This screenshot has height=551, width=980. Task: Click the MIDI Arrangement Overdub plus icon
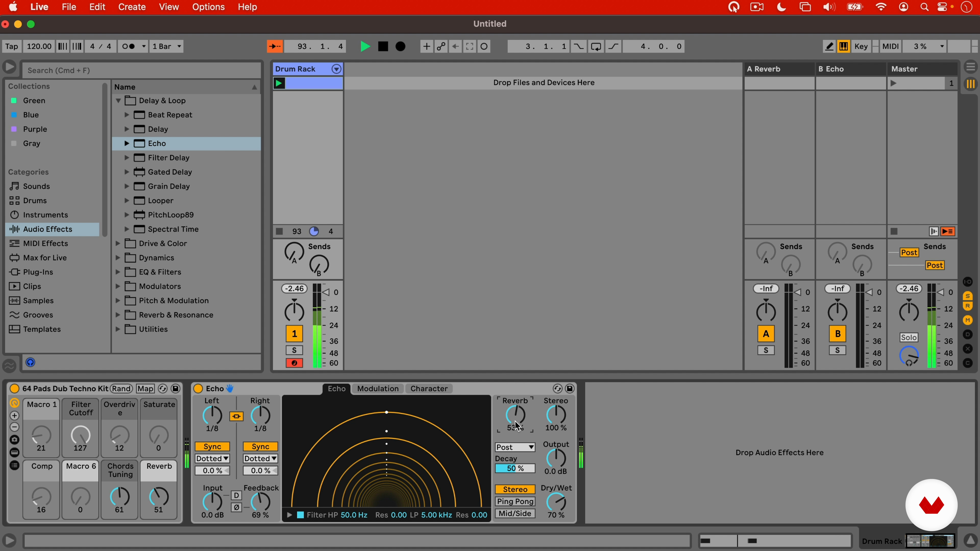pos(426,46)
